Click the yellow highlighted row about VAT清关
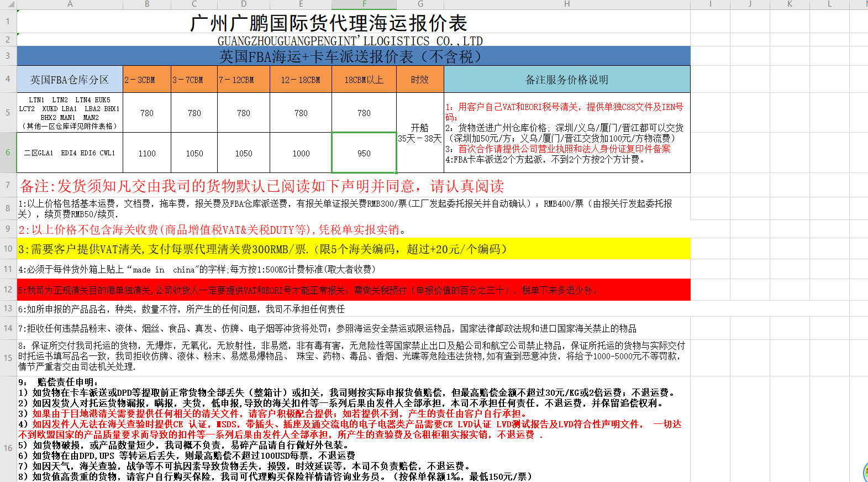Viewport: 868px width, 482px height. [354, 249]
